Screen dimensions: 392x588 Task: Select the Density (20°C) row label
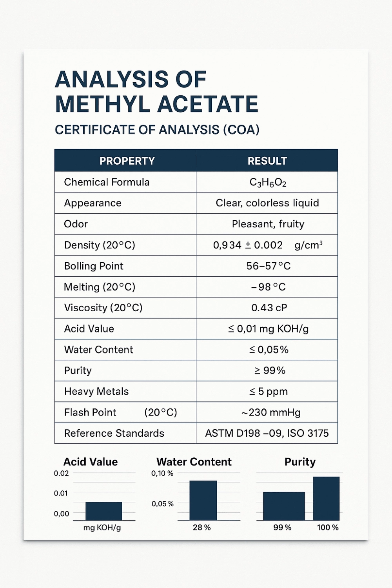[100, 245]
